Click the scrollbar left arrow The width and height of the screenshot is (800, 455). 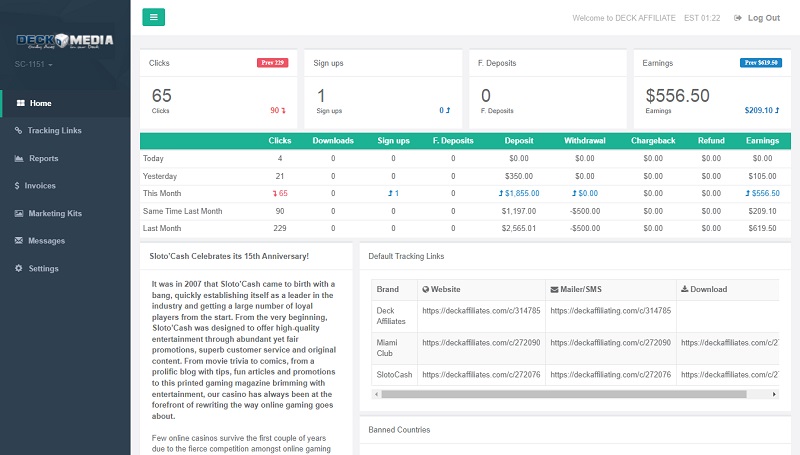coord(377,394)
